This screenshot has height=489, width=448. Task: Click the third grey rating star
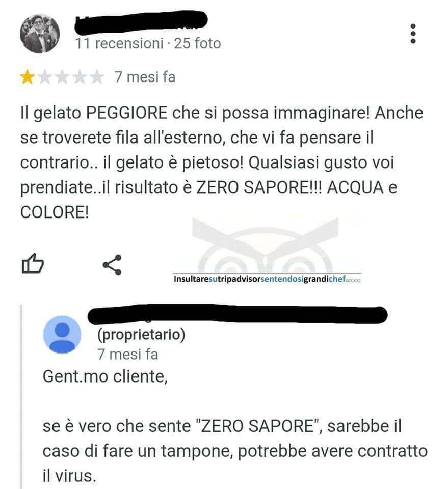(62, 77)
